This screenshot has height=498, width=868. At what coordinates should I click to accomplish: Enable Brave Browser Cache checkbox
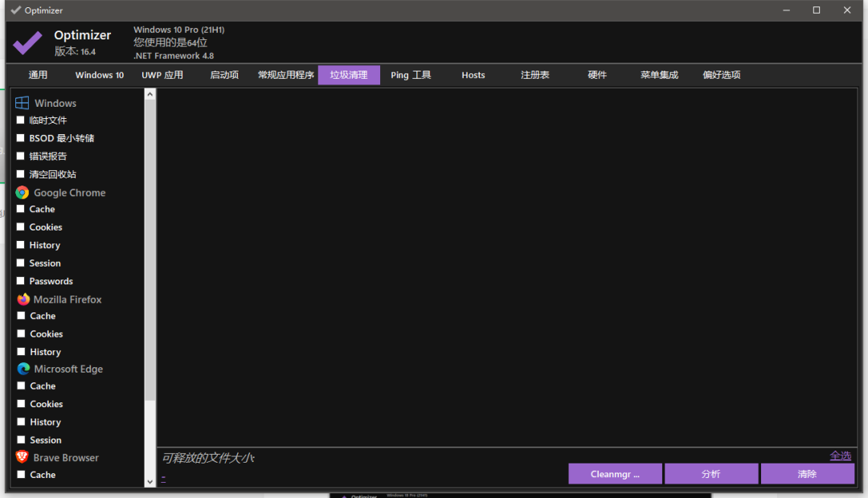21,474
